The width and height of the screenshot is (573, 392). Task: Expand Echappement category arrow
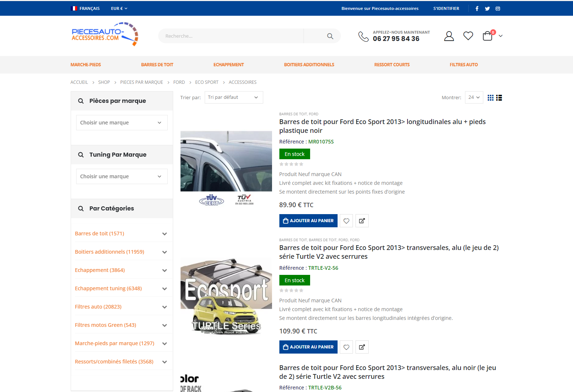pyautogui.click(x=164, y=270)
